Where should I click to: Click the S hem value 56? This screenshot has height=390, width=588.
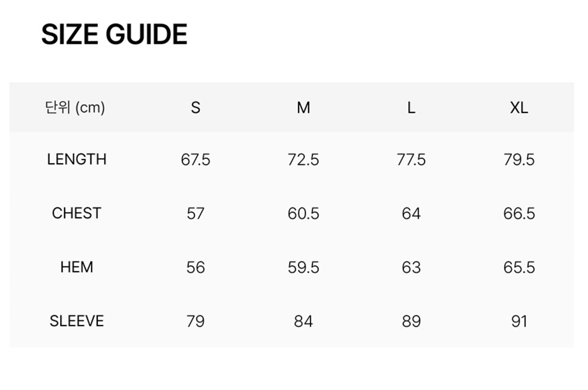(196, 268)
